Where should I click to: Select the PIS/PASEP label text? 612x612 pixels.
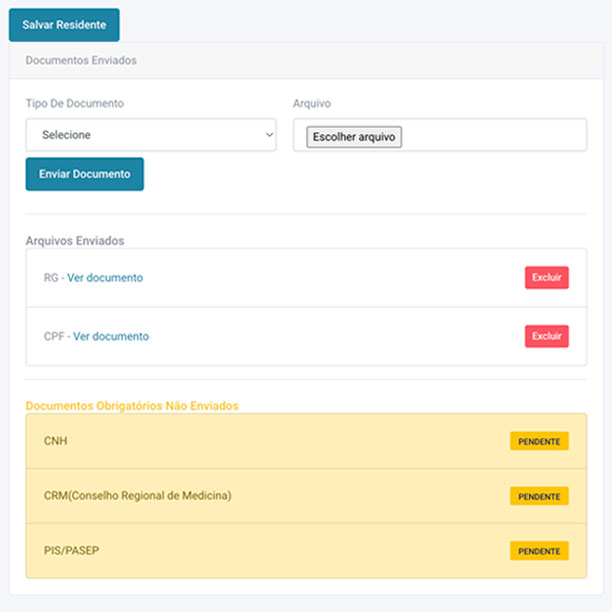click(71, 551)
